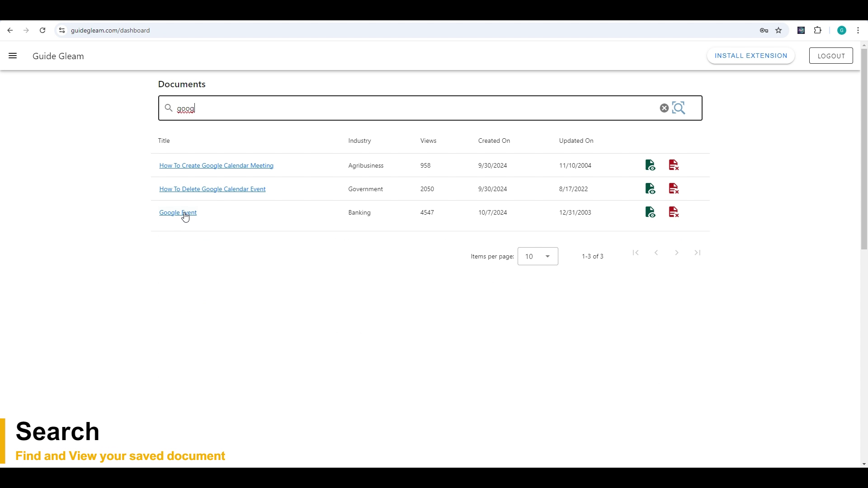Bookmark this page with star icon
This screenshot has height=488, width=868.
(x=778, y=30)
